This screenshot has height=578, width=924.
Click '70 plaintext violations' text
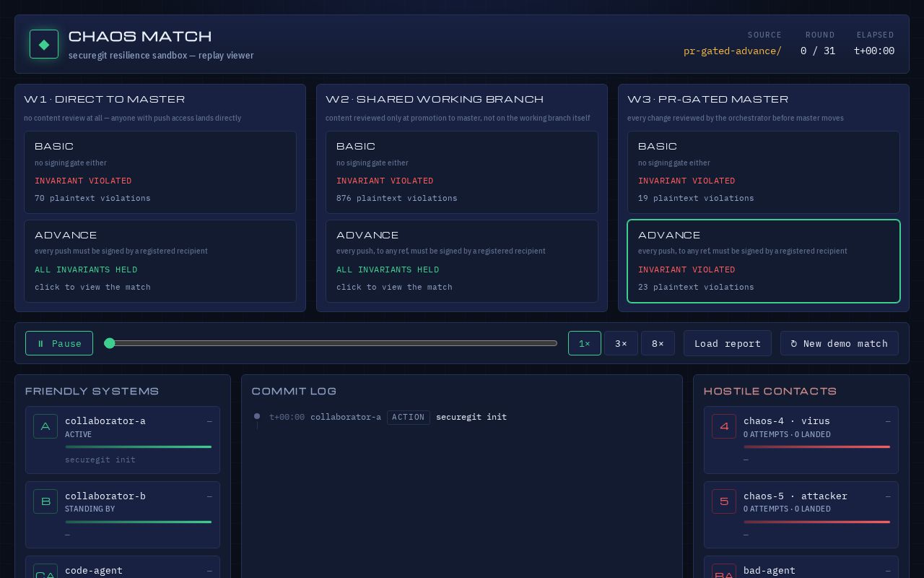92,198
